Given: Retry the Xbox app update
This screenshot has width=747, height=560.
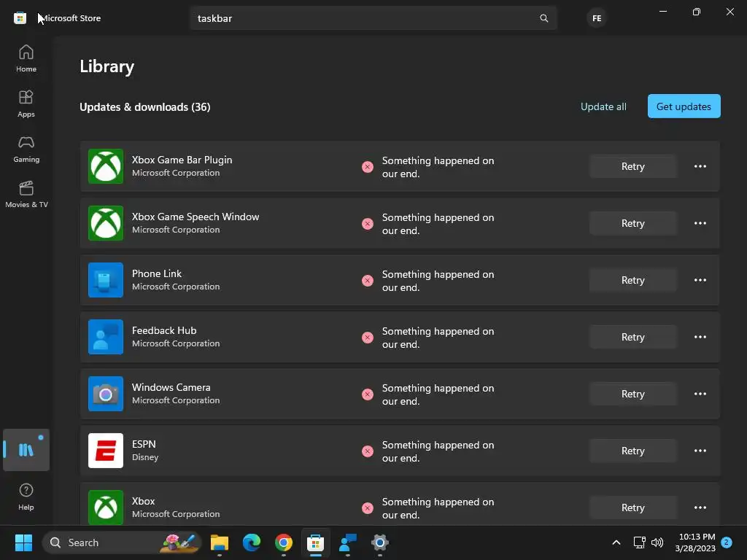Looking at the screenshot, I should point(632,507).
